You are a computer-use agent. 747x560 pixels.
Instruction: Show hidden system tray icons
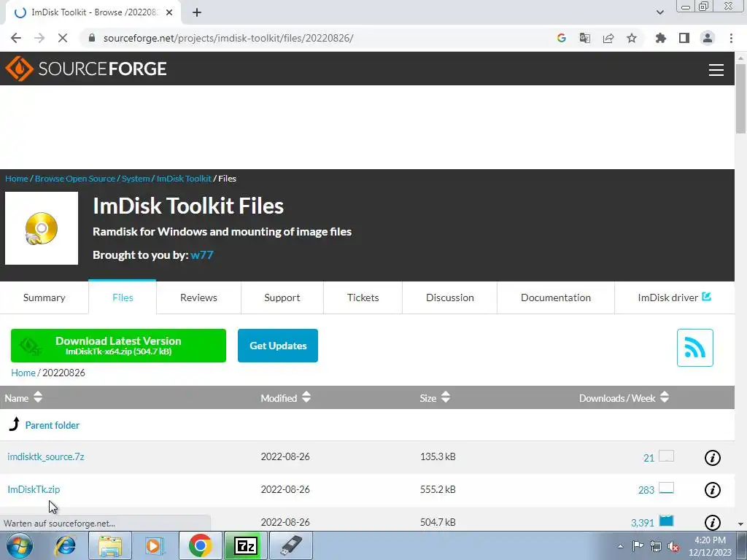pyautogui.click(x=620, y=546)
